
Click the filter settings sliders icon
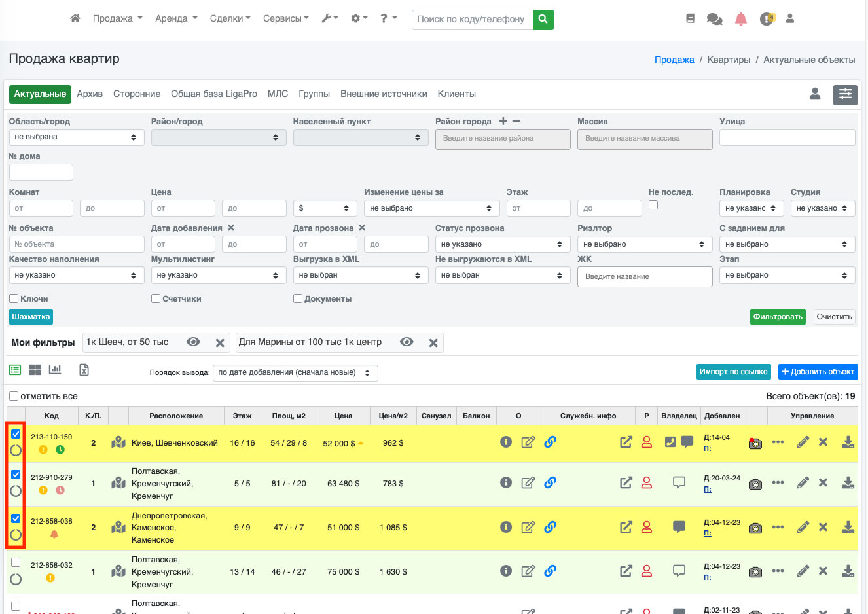tap(845, 94)
